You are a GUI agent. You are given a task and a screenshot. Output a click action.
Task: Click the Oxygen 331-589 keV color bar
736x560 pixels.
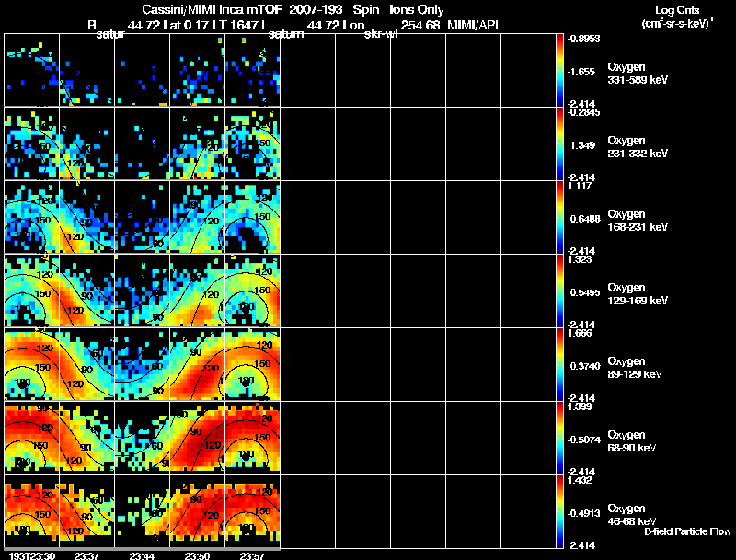[x=559, y=70]
